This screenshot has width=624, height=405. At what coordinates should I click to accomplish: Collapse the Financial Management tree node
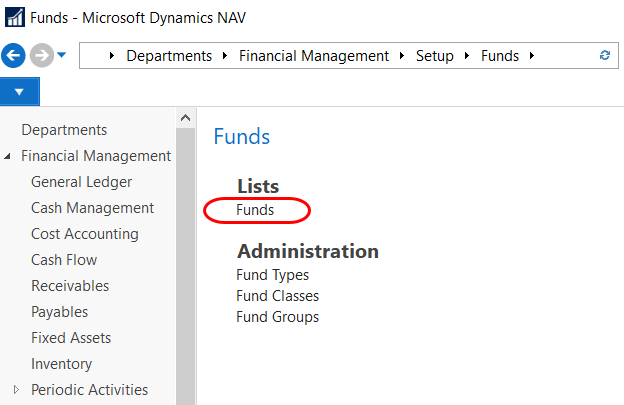point(9,157)
